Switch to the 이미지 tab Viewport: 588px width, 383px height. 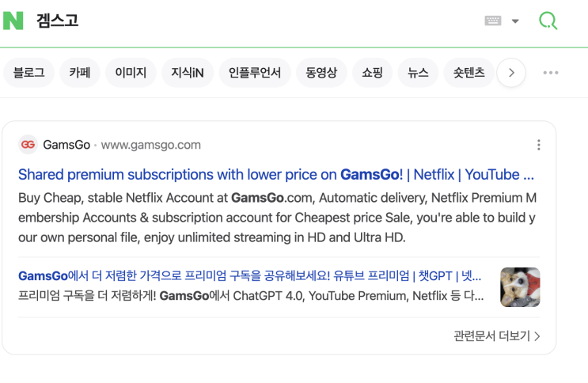pyautogui.click(x=131, y=72)
